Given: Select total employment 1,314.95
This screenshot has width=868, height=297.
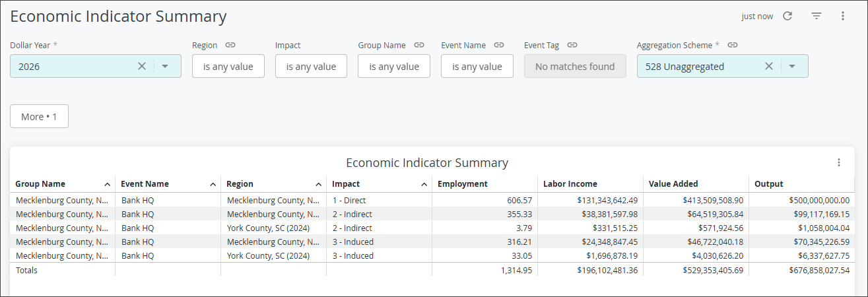Looking at the screenshot, I should coord(516,270).
